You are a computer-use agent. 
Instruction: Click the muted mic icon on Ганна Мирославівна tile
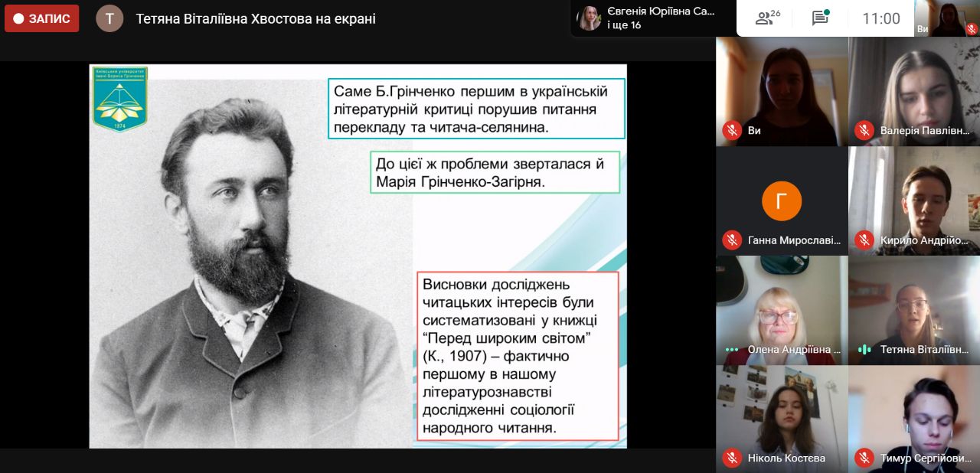(x=731, y=240)
